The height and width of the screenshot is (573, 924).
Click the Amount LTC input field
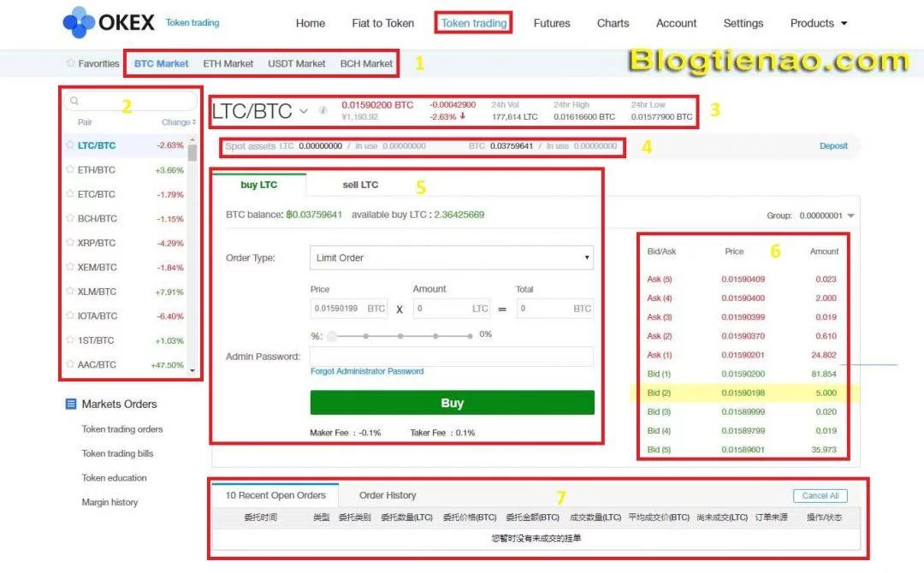coord(452,309)
